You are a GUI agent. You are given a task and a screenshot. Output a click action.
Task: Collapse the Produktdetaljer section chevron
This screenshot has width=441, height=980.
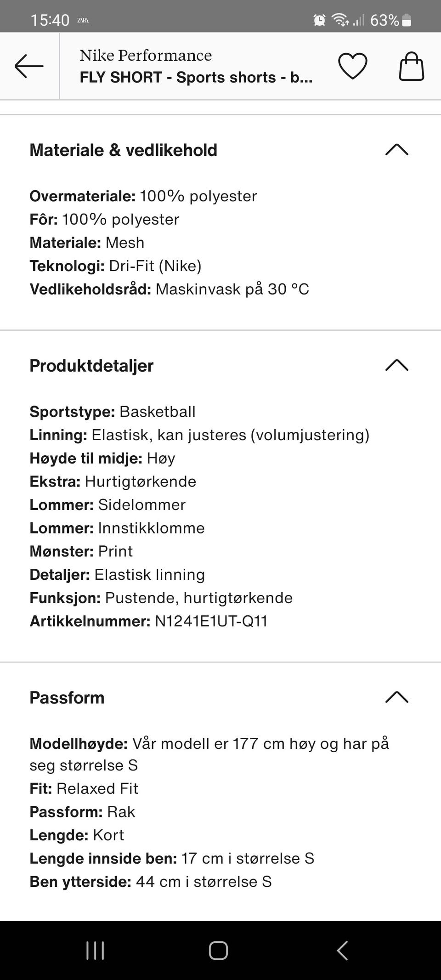pos(397,365)
